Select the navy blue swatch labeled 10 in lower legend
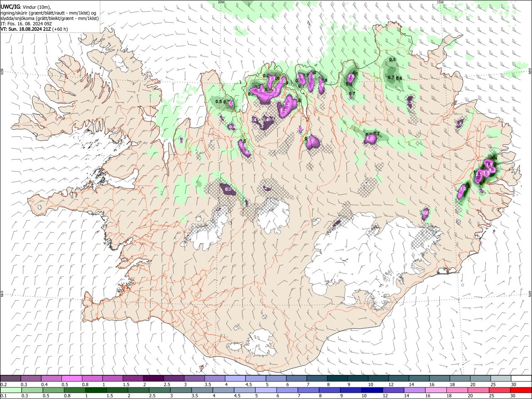The height and width of the screenshot is (399, 532). tap(372, 390)
